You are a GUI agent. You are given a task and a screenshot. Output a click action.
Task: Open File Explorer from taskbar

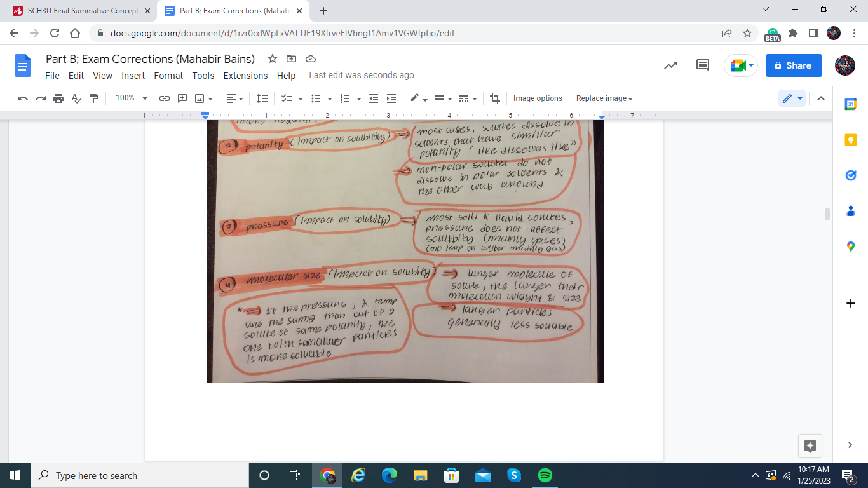click(x=421, y=475)
